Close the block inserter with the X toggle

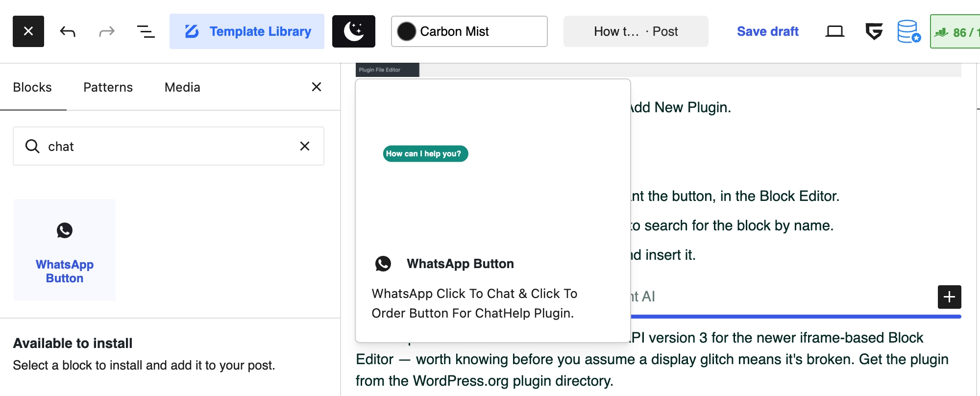coord(28,31)
